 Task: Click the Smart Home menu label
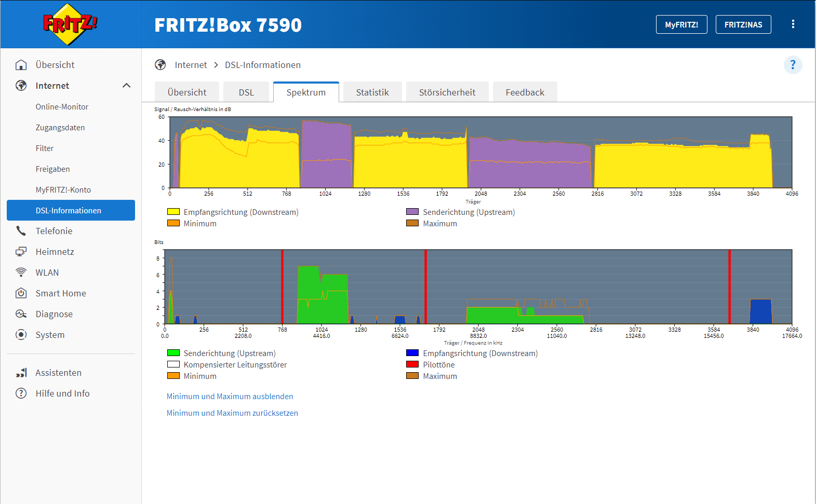61,293
